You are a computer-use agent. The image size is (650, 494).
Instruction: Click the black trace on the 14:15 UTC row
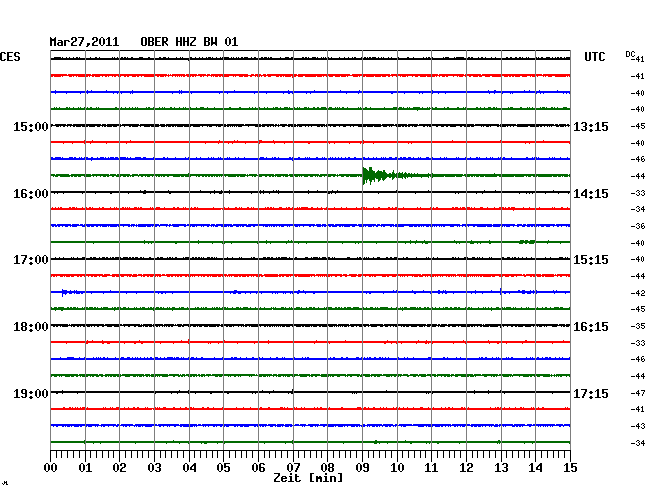click(x=310, y=192)
